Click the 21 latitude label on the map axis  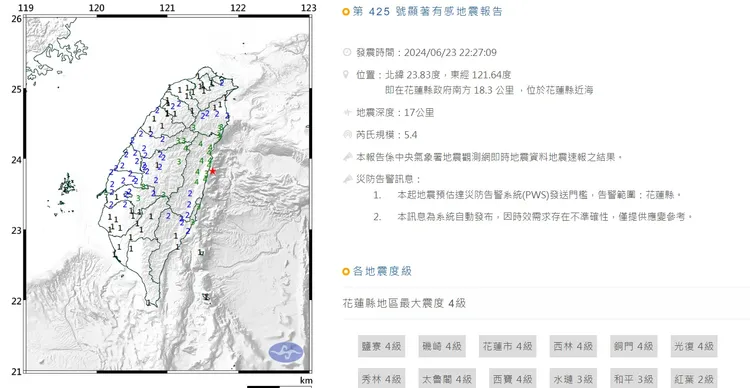(x=16, y=372)
